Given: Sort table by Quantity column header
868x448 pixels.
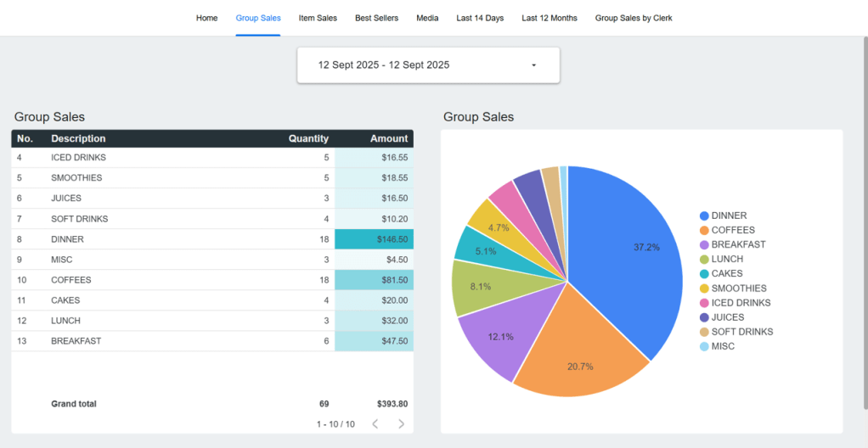Looking at the screenshot, I should pyautogui.click(x=308, y=138).
